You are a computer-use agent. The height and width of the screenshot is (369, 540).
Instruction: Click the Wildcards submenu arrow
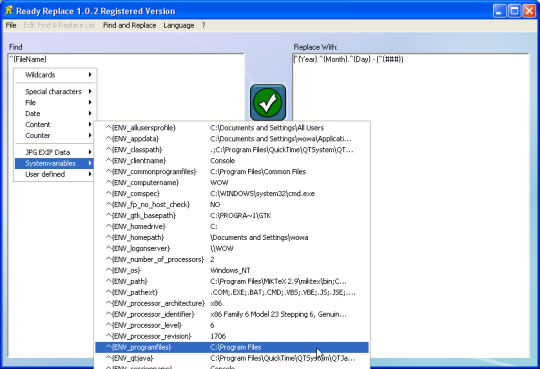[90, 75]
